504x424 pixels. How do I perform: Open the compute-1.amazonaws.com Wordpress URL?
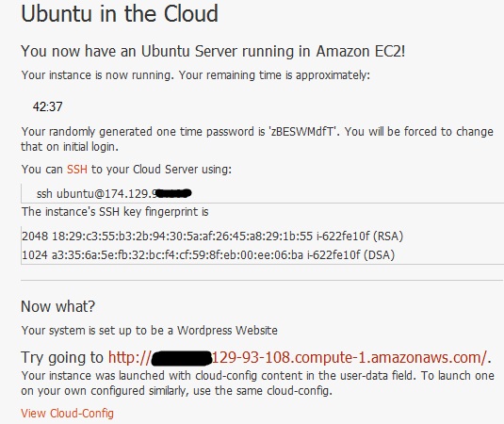pyautogui.click(x=298, y=357)
